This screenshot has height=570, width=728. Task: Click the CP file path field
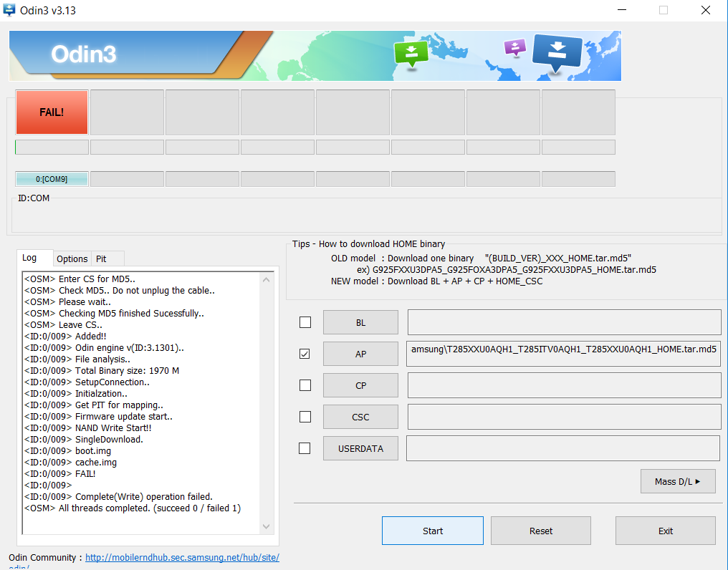(x=564, y=385)
